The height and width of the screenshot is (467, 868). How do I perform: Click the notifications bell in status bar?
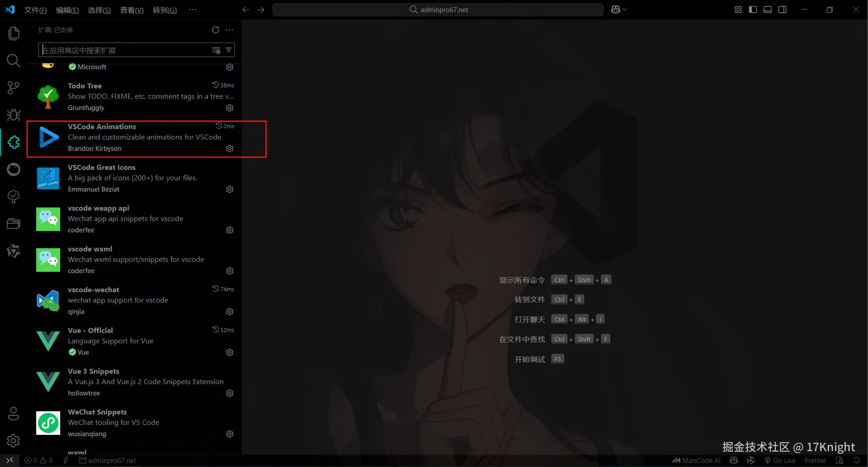tap(857, 460)
